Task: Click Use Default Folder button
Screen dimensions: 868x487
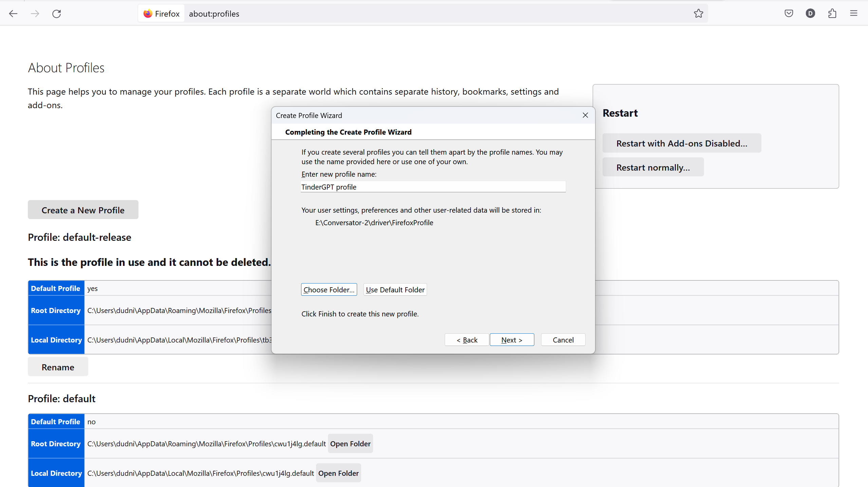Action: click(395, 289)
